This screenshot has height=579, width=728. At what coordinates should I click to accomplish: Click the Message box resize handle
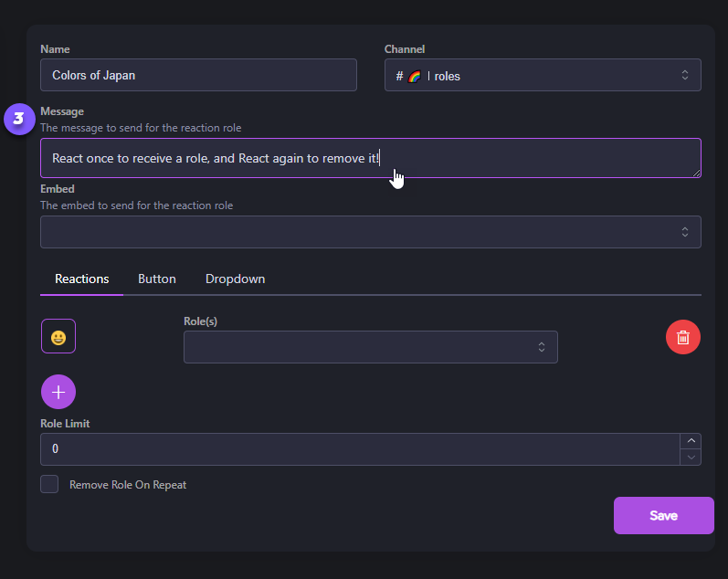point(697,173)
